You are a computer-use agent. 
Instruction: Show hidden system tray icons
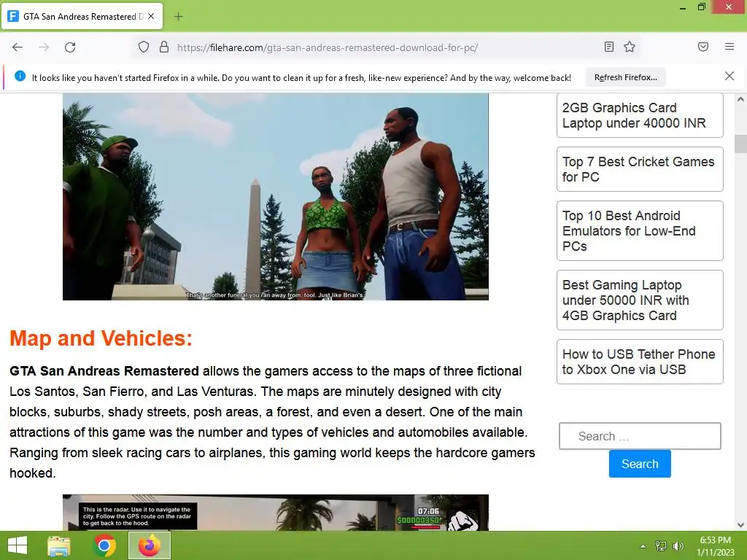coord(643,546)
